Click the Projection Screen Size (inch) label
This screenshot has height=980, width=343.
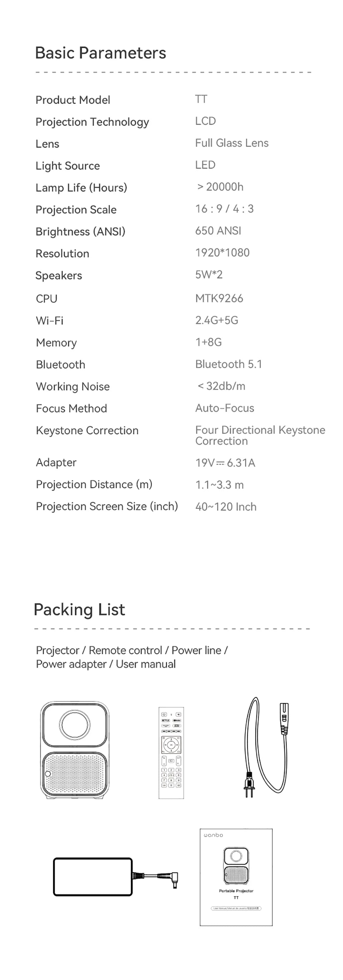point(107,506)
